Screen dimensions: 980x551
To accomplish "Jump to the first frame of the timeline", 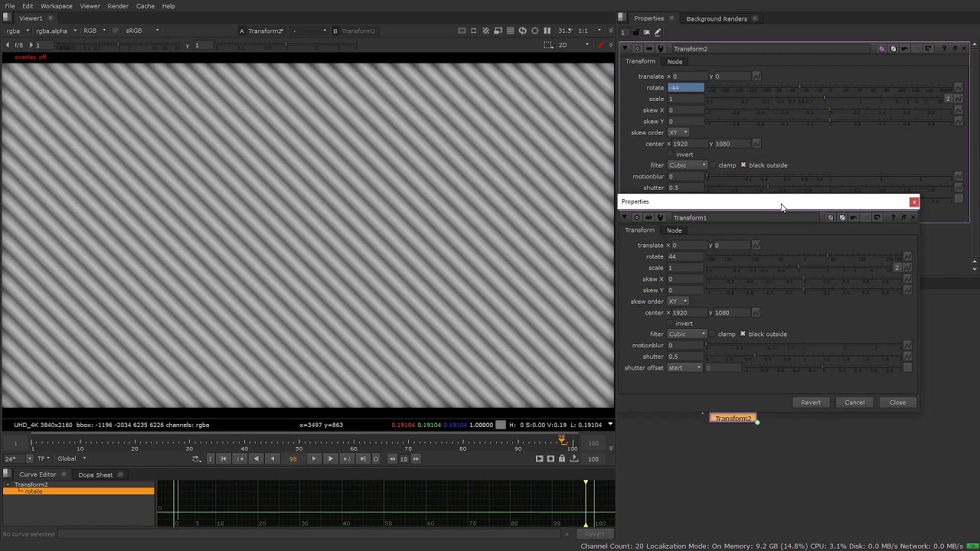I will pos(224,458).
